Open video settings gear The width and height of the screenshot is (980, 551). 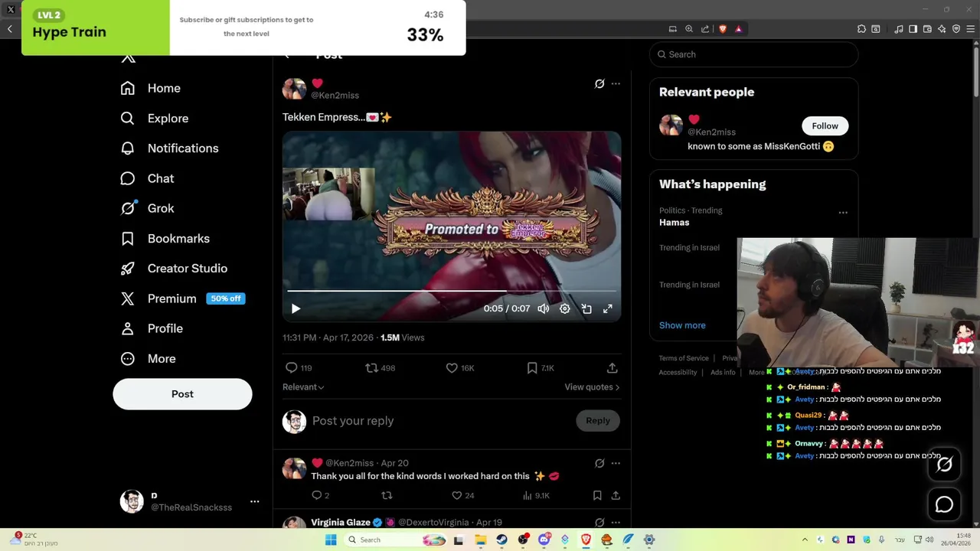coord(565,308)
